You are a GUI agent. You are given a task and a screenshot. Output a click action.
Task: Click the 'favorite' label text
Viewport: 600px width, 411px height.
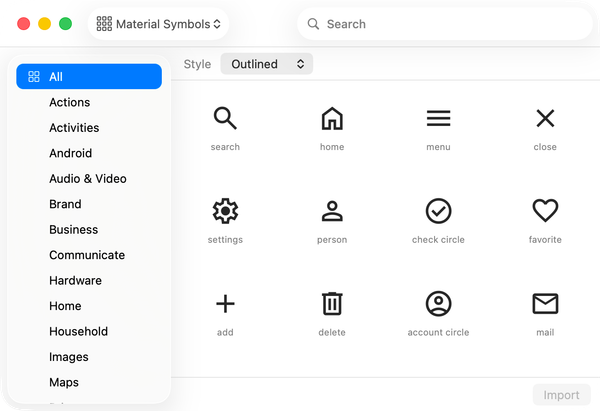(x=545, y=240)
